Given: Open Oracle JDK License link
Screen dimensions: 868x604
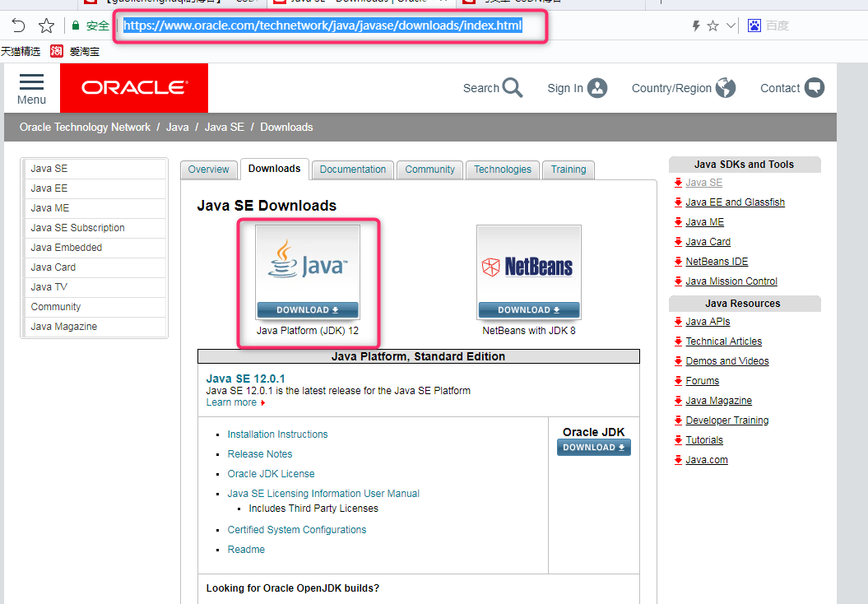Looking at the screenshot, I should (x=271, y=474).
